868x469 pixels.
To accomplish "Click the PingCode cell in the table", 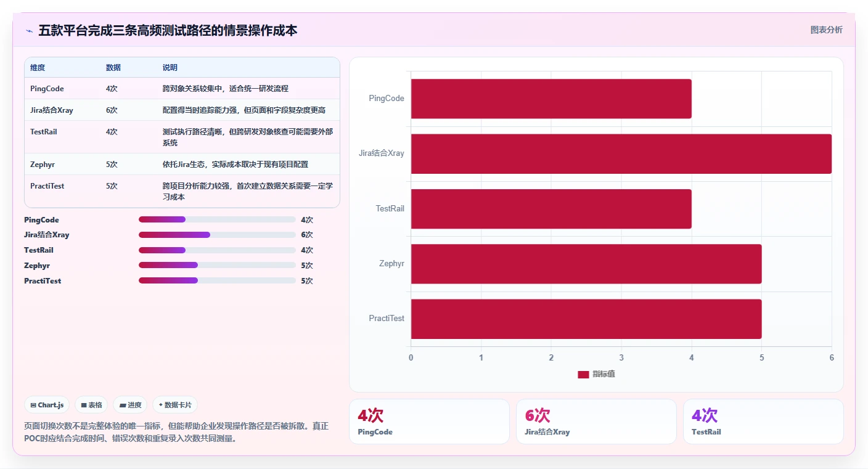I will pos(47,89).
